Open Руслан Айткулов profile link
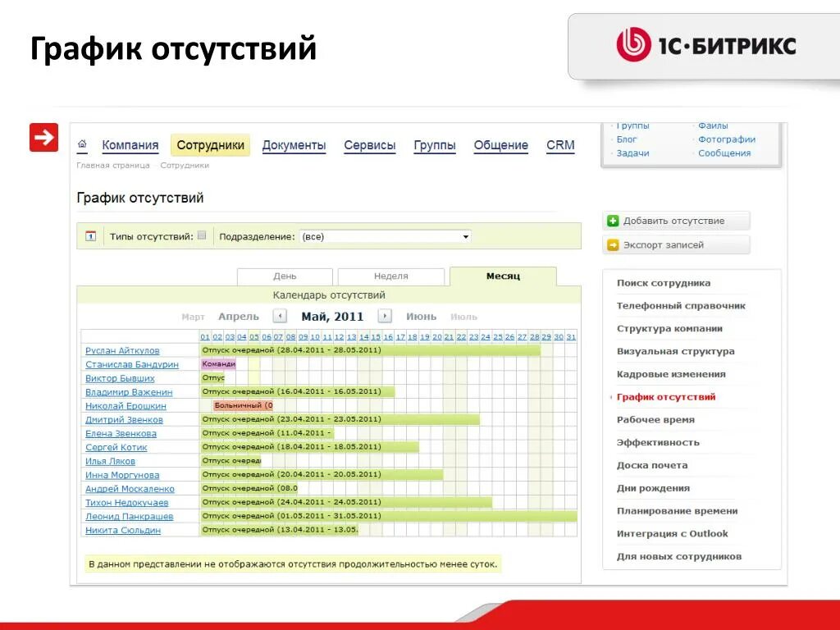 [x=122, y=350]
